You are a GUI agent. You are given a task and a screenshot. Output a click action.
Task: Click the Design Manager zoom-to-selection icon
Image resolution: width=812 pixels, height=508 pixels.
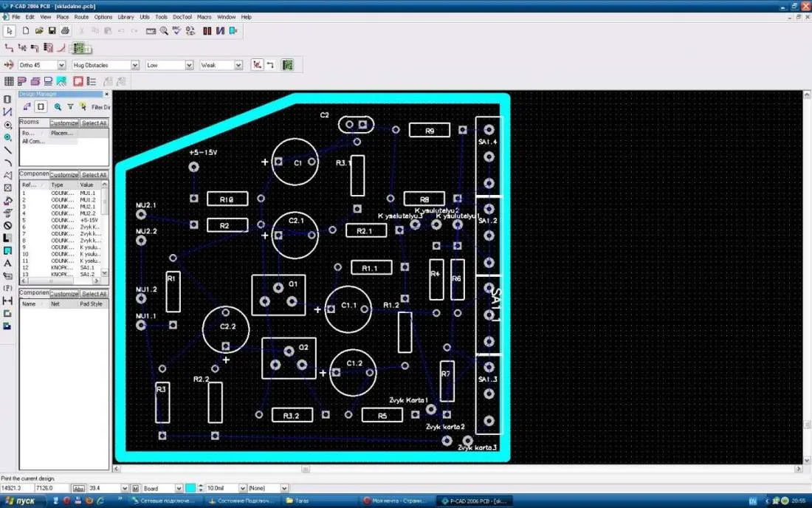(x=58, y=106)
